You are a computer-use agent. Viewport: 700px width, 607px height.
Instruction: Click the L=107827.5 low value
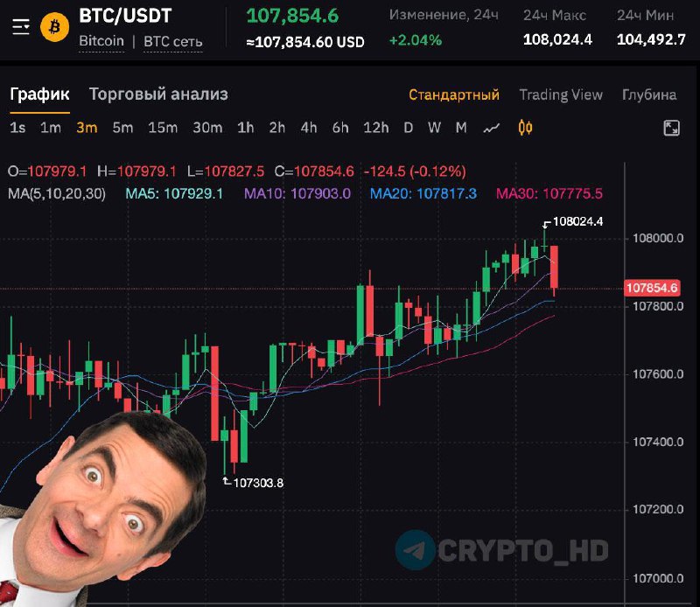coord(226,171)
